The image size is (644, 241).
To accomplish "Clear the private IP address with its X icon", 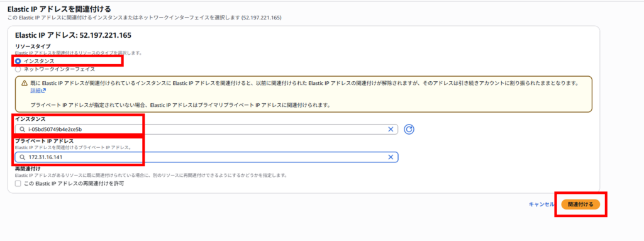I will tap(391, 157).
